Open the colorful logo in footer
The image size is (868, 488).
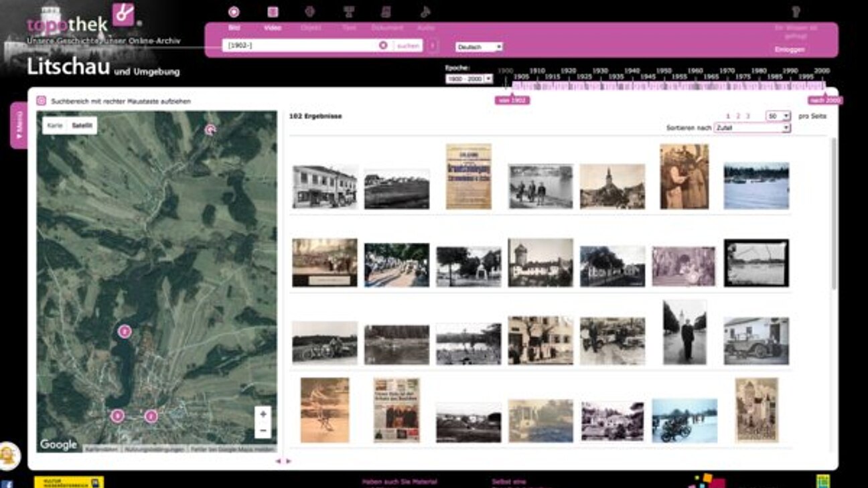(x=707, y=481)
